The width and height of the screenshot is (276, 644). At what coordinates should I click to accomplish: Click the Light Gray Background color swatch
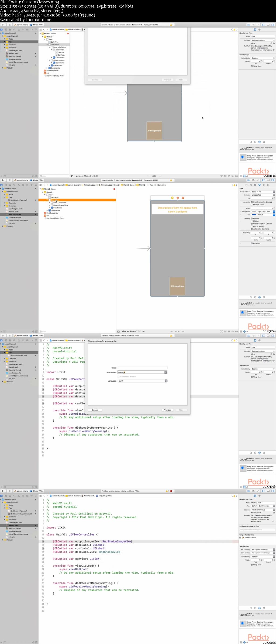coord(254,212)
